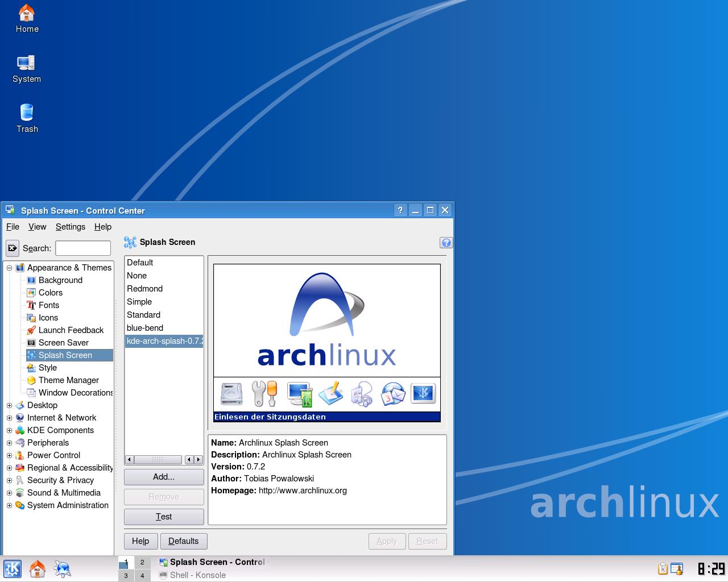The image size is (728, 582).
Task: Expand the System Administration category
Action: pyautogui.click(x=9, y=505)
